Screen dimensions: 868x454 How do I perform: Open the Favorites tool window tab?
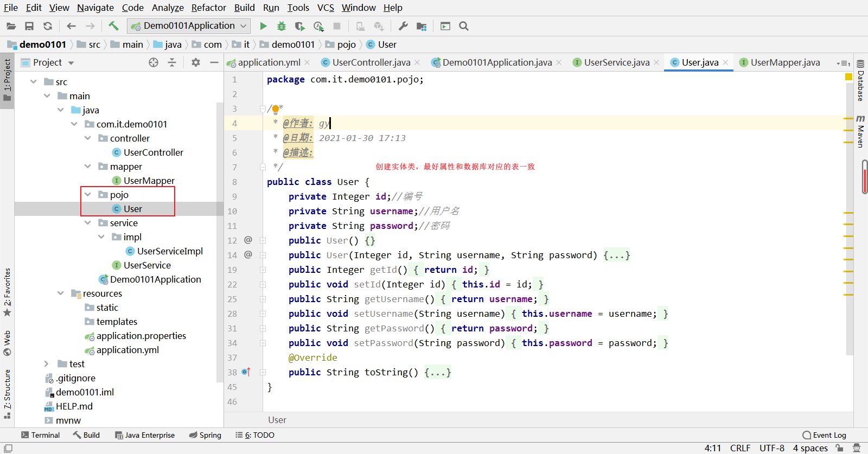(x=7, y=292)
